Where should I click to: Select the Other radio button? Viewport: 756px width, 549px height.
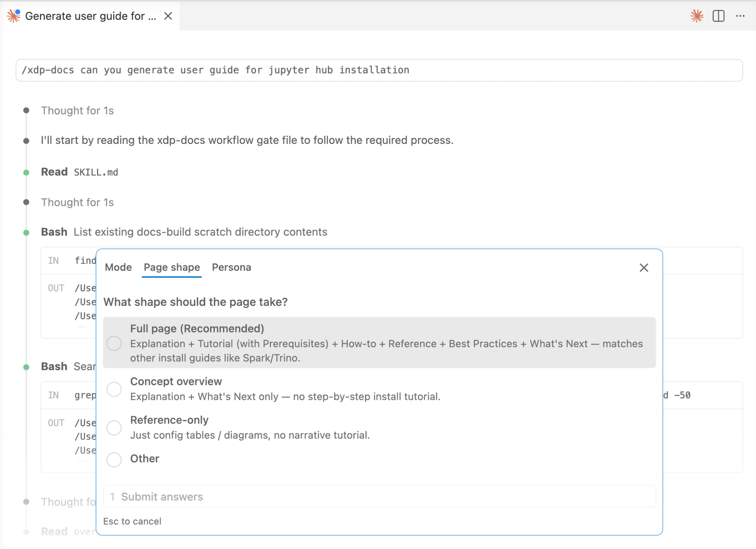114,459
